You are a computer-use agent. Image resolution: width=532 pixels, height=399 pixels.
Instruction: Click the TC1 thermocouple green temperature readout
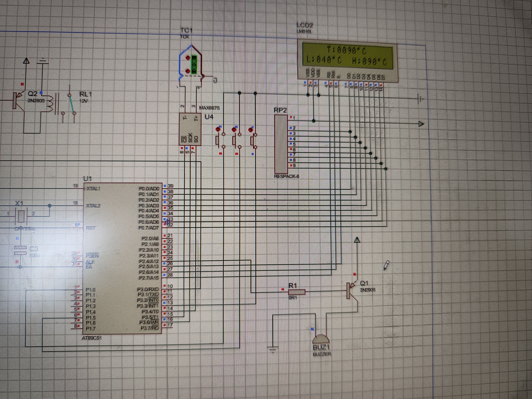(194, 65)
